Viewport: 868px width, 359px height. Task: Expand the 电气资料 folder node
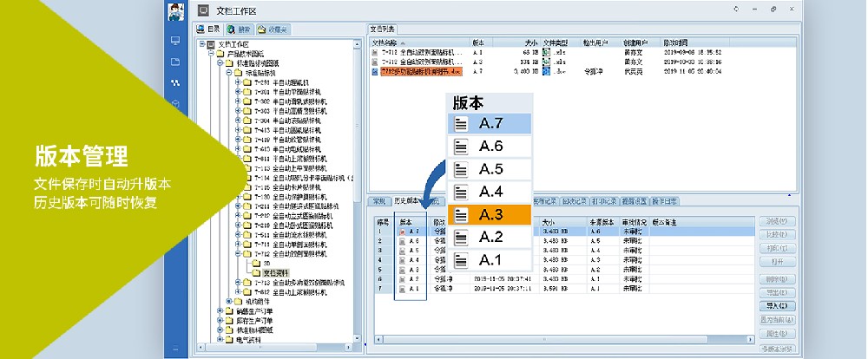[220, 339]
